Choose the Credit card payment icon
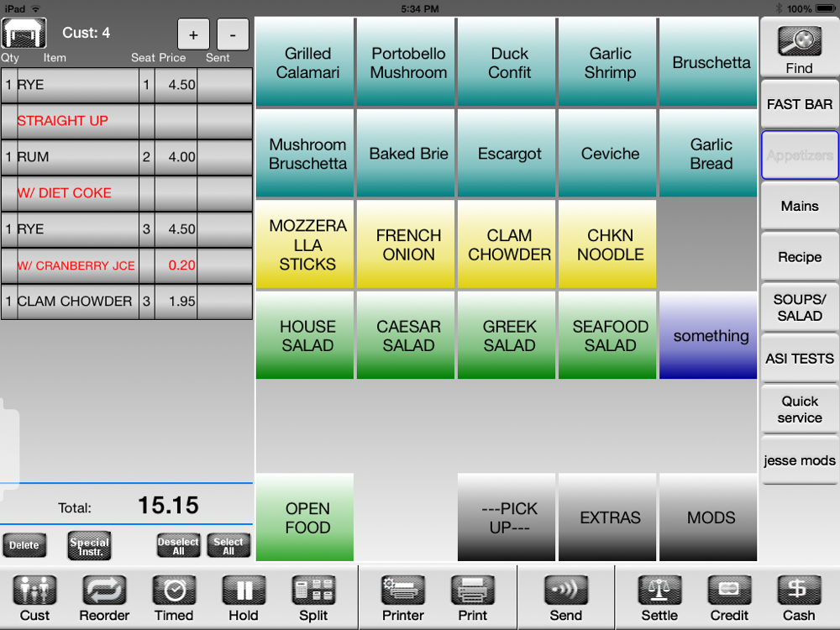The width and height of the screenshot is (840, 630). click(729, 591)
